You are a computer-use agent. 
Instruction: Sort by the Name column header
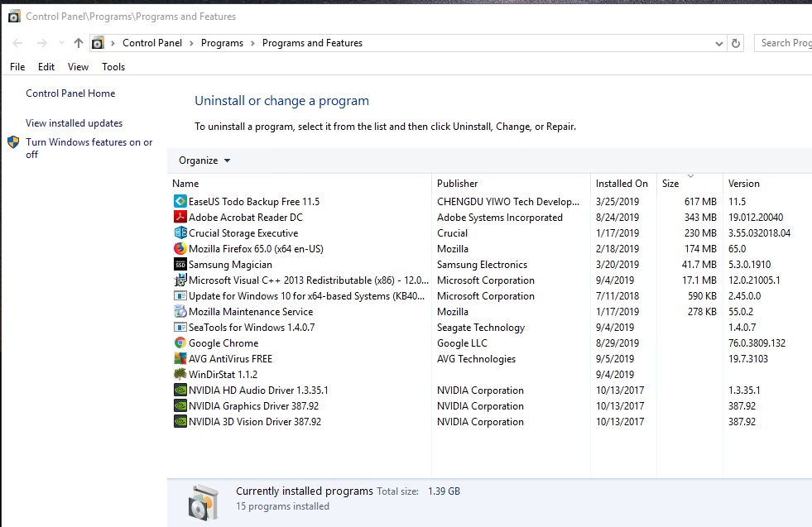pyautogui.click(x=300, y=184)
